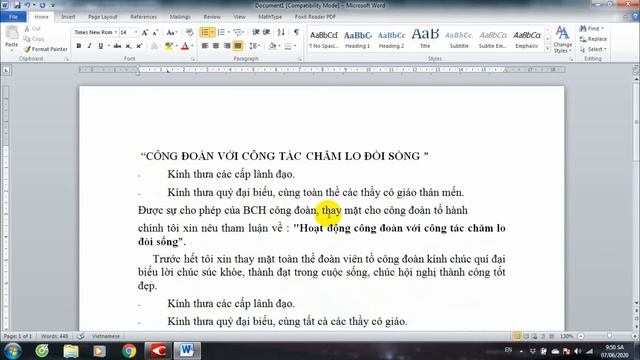Screen dimensions: 640x360
Task: Open the Shading color dropdown
Action: tap(279, 46)
